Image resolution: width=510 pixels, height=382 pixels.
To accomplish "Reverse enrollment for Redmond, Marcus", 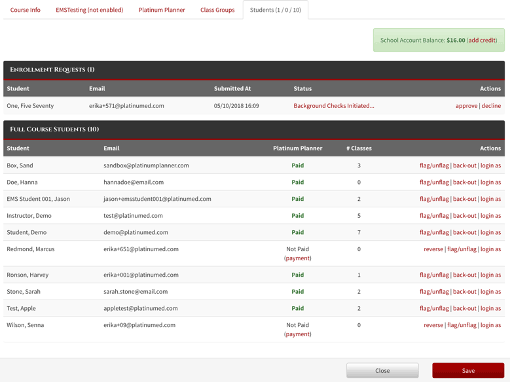I will tap(433, 249).
